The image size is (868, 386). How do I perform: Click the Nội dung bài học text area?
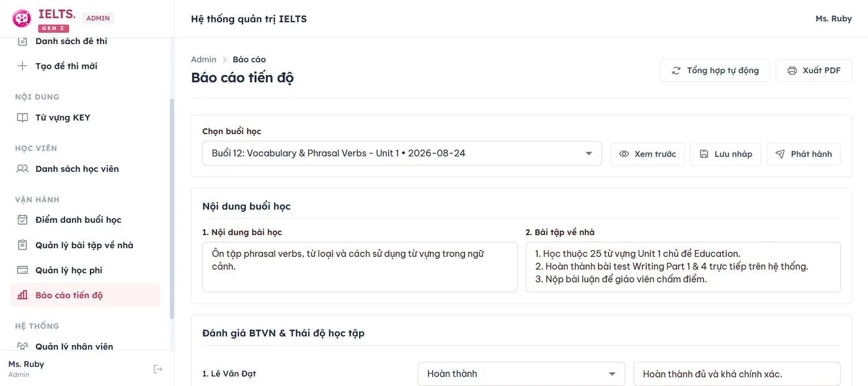coord(360,267)
